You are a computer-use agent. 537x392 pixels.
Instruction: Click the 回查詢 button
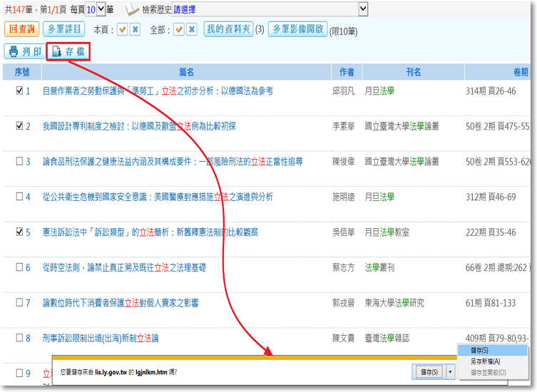[x=21, y=29]
